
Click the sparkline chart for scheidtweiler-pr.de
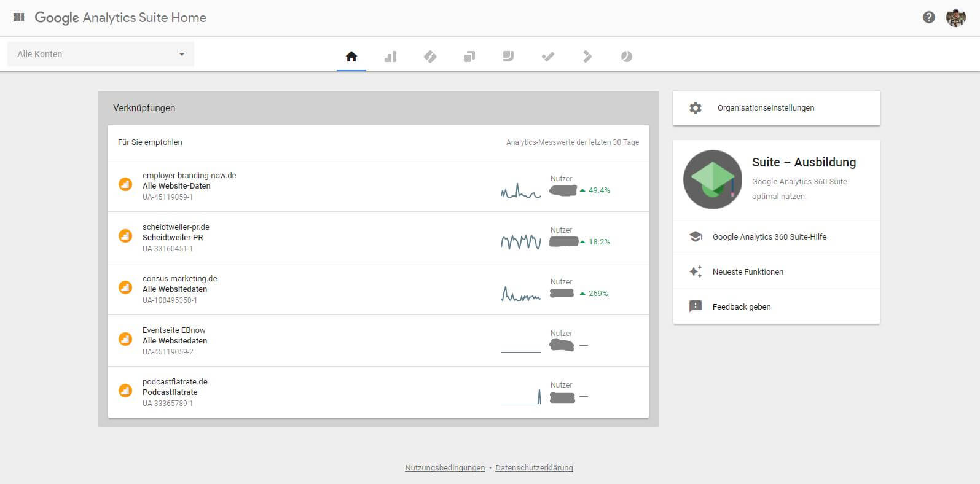(521, 242)
